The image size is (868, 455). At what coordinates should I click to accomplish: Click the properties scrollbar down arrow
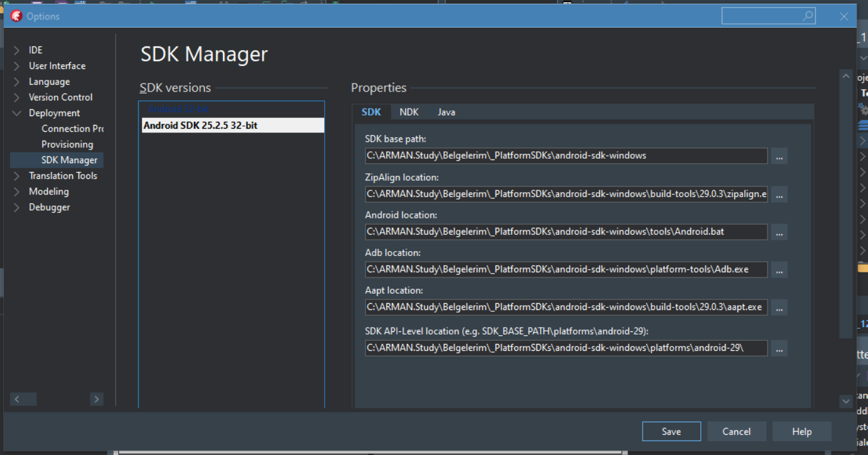(x=845, y=401)
